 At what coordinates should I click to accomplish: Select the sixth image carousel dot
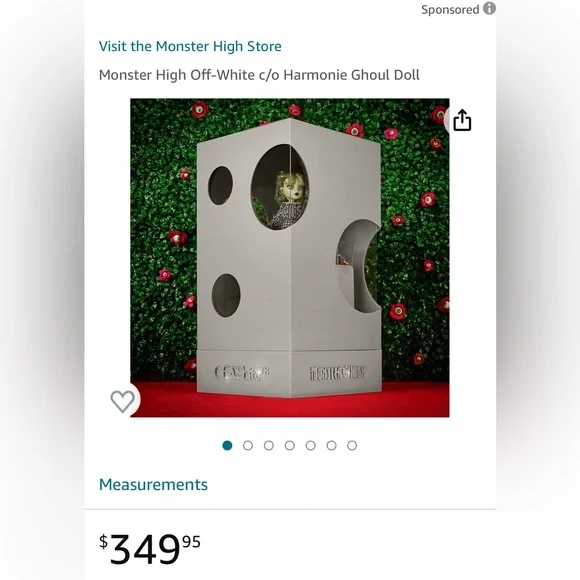[x=331, y=445]
